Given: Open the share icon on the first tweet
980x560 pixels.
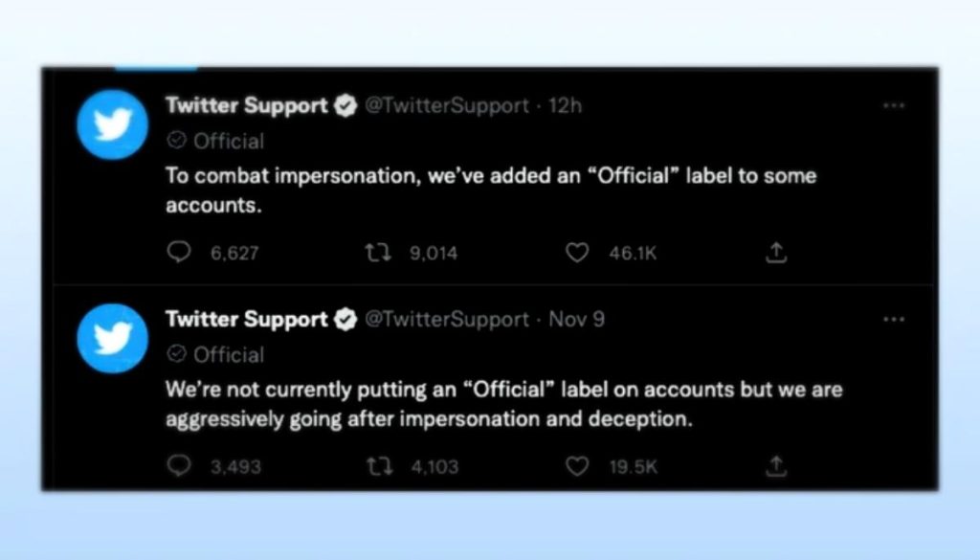Looking at the screenshot, I should click(x=775, y=252).
